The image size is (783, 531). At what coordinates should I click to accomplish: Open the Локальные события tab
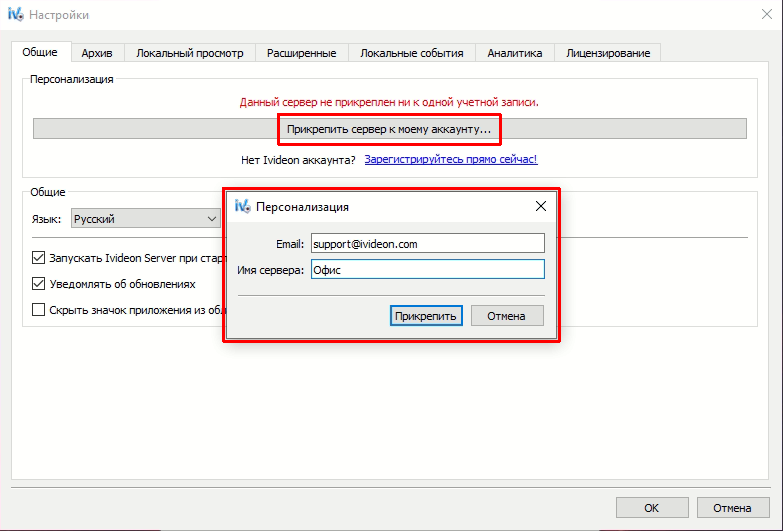click(x=412, y=53)
